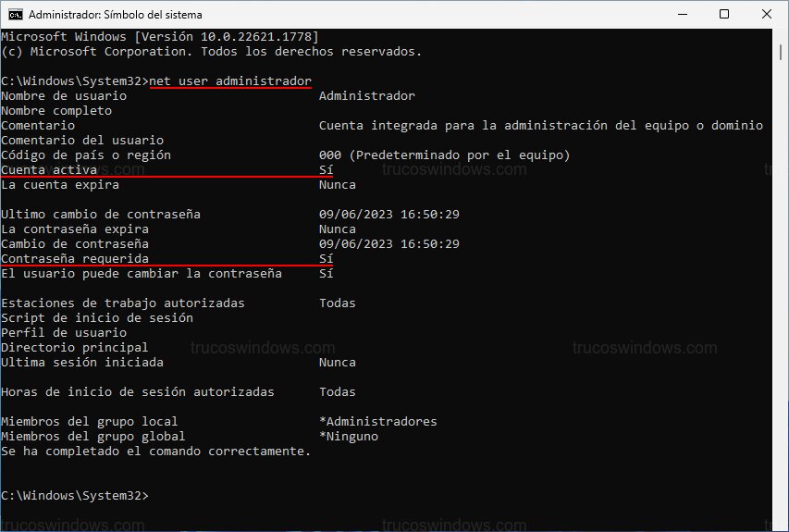Click 'Nunca' beside Ultima sesión iniciada
Screen dimensions: 789x532
[337, 363]
